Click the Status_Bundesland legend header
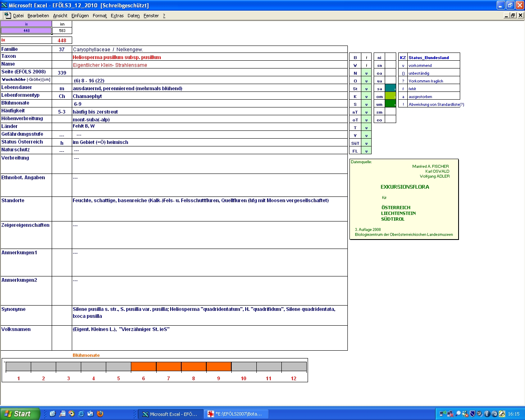The width and height of the screenshot is (525, 420). [x=429, y=57]
